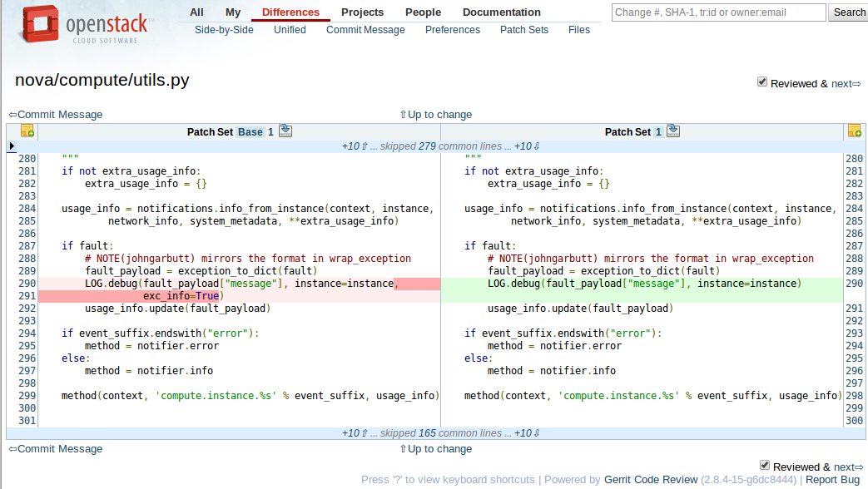The image size is (868, 489).
Task: Download the base patch set file
Action: 285,131
